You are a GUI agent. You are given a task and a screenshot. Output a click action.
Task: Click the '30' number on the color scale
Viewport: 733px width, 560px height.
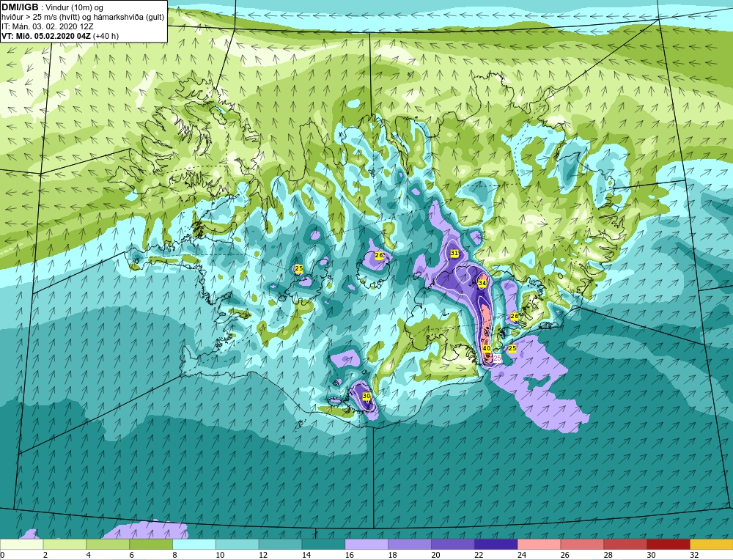[651, 555]
